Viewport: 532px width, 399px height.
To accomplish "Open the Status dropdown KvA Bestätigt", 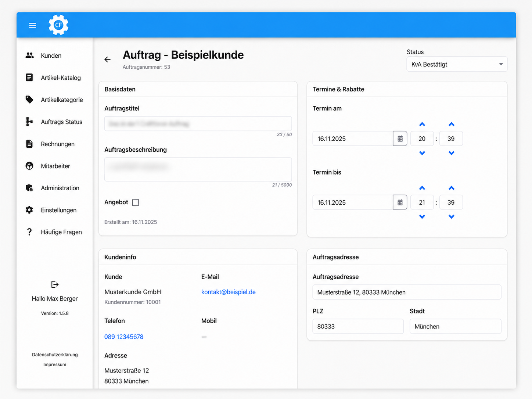I will pos(457,64).
